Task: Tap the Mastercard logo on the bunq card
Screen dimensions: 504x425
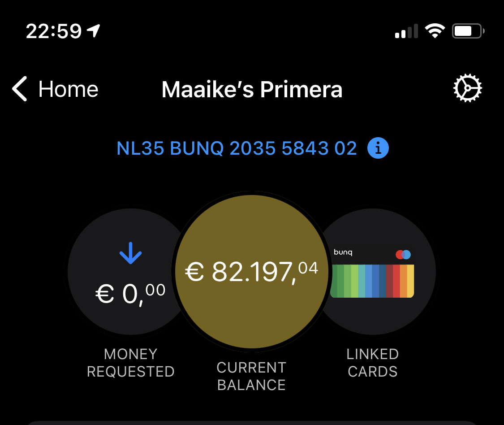Action: (404, 254)
